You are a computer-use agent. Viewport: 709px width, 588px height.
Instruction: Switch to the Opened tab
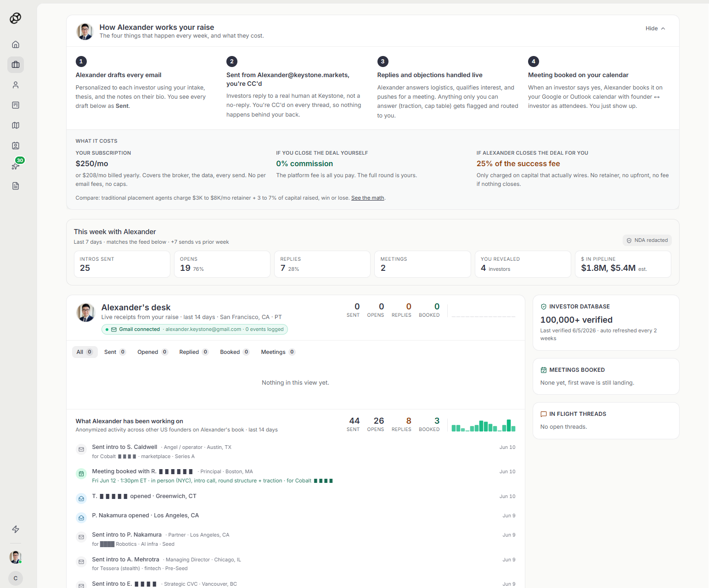[152, 352]
